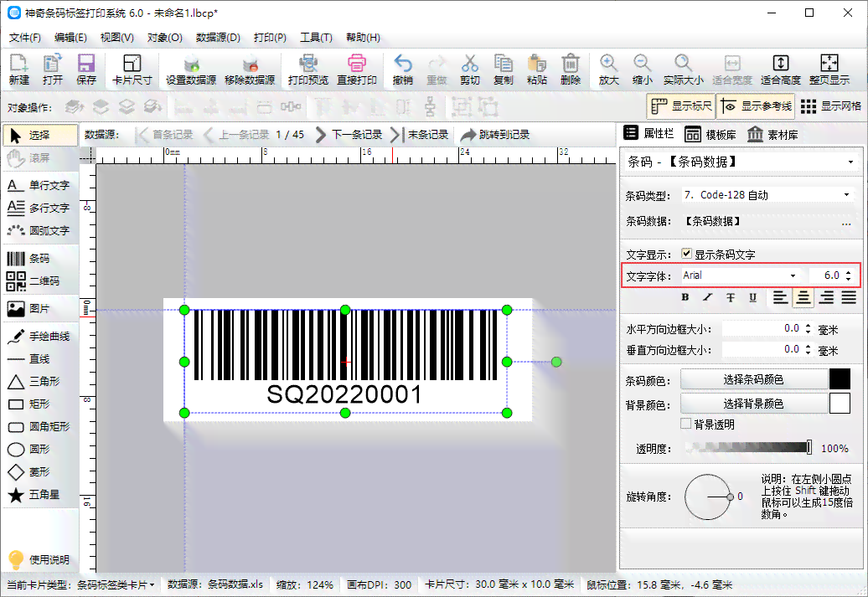
Task: Click the 直接打印 direct print icon
Action: [x=357, y=69]
